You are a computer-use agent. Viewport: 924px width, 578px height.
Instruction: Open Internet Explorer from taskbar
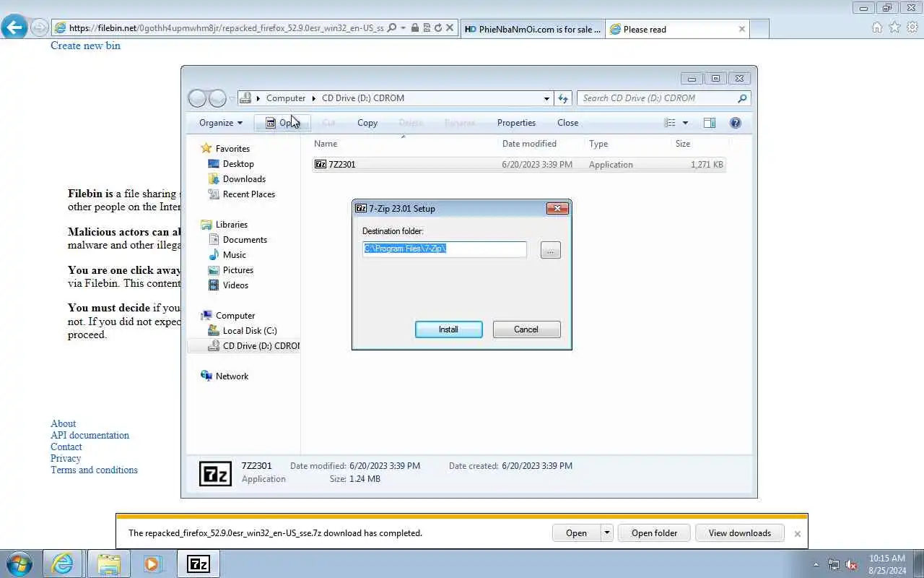[63, 564]
